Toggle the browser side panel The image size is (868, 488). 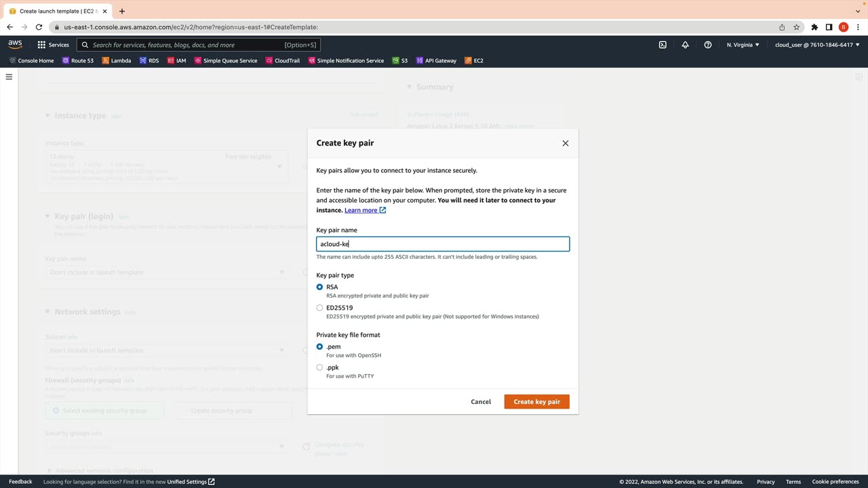click(829, 27)
